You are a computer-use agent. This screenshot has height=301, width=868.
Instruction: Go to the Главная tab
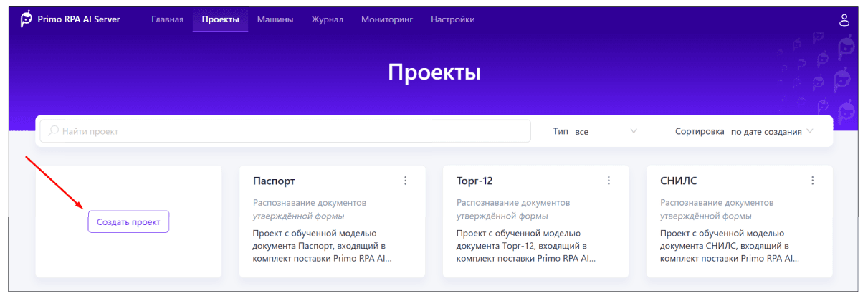pyautogui.click(x=167, y=19)
